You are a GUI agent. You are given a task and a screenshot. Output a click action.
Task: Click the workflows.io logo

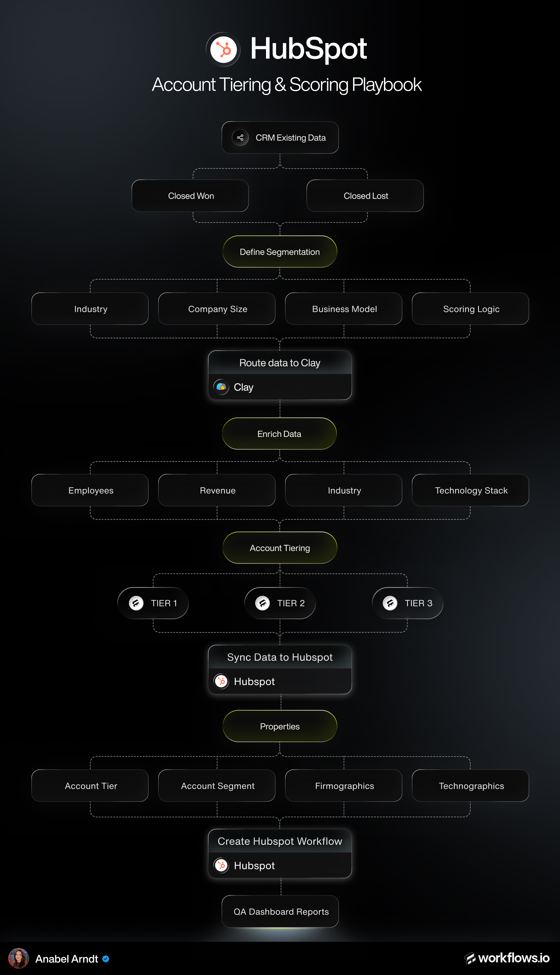point(507,958)
